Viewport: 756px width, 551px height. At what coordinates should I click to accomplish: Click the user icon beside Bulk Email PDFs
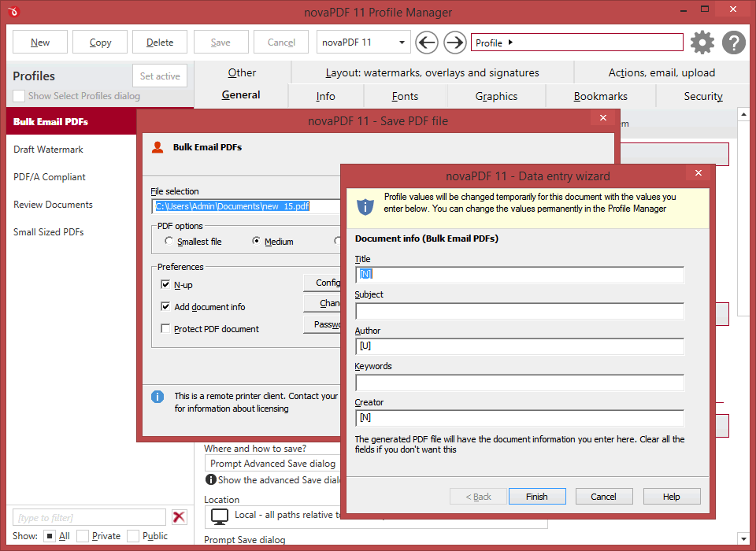click(157, 147)
